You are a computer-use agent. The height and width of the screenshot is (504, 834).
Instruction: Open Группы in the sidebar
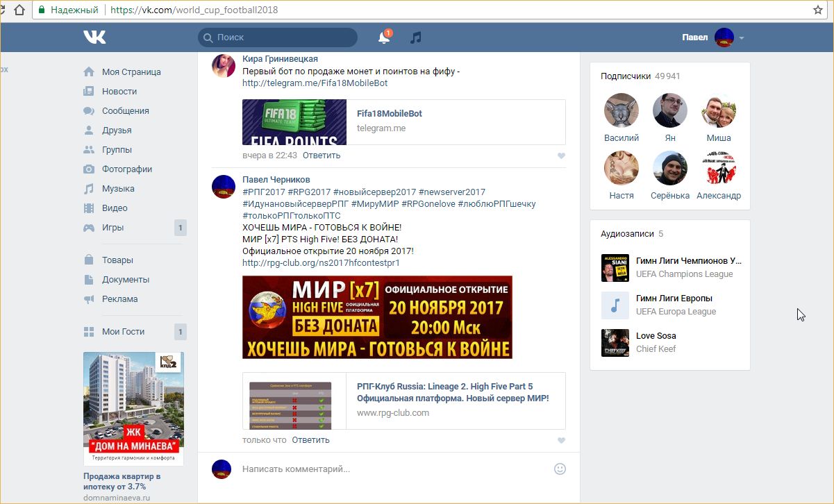[117, 150]
